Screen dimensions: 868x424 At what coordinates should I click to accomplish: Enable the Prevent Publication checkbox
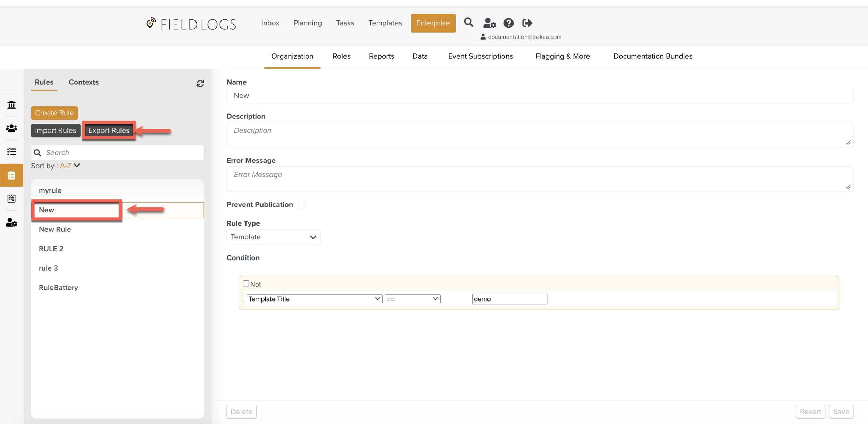(302, 205)
